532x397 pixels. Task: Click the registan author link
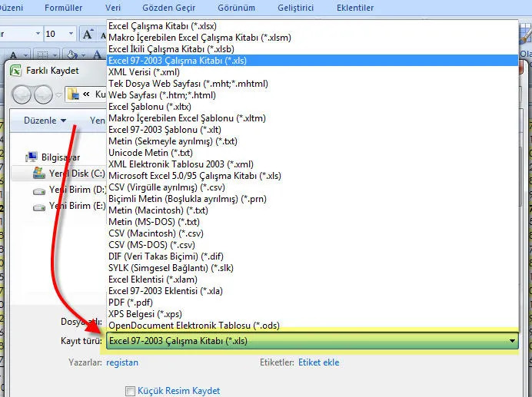pos(122,362)
